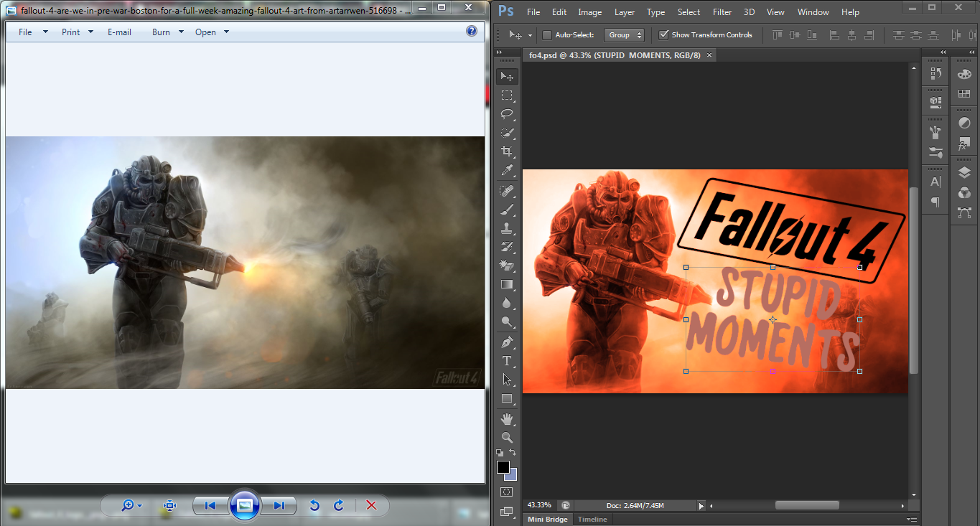
Task: Open the Window menu
Action: pyautogui.click(x=813, y=12)
